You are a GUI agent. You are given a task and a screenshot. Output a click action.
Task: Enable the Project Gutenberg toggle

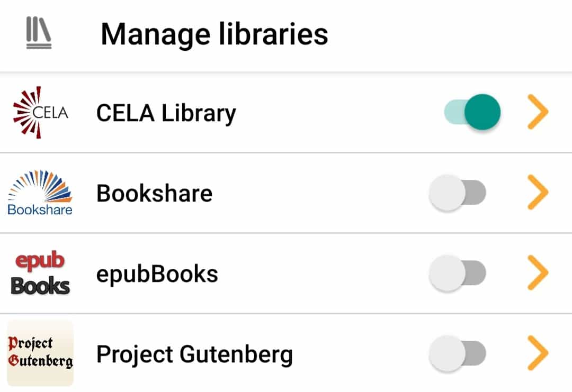pyautogui.click(x=458, y=353)
